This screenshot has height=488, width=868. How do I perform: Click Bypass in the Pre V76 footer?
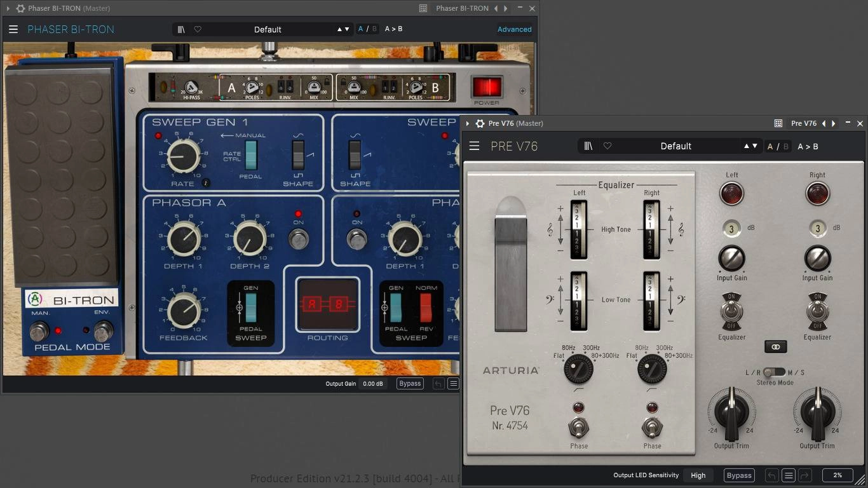[x=739, y=475]
